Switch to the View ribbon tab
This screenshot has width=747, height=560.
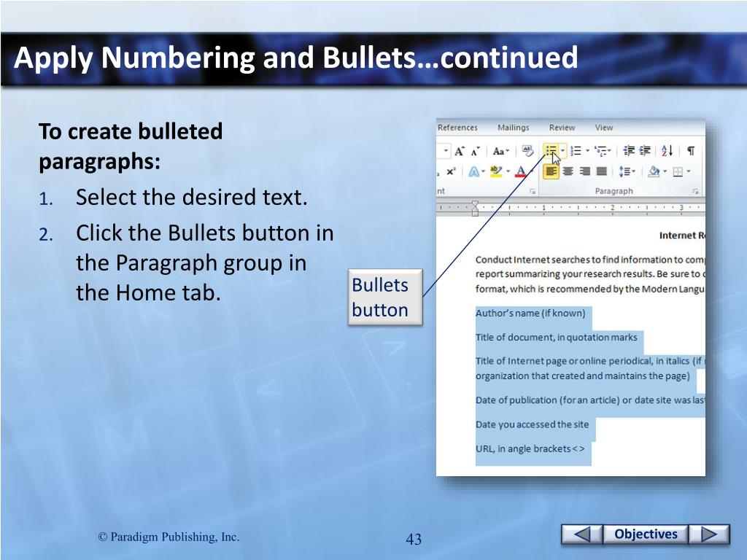(x=603, y=128)
